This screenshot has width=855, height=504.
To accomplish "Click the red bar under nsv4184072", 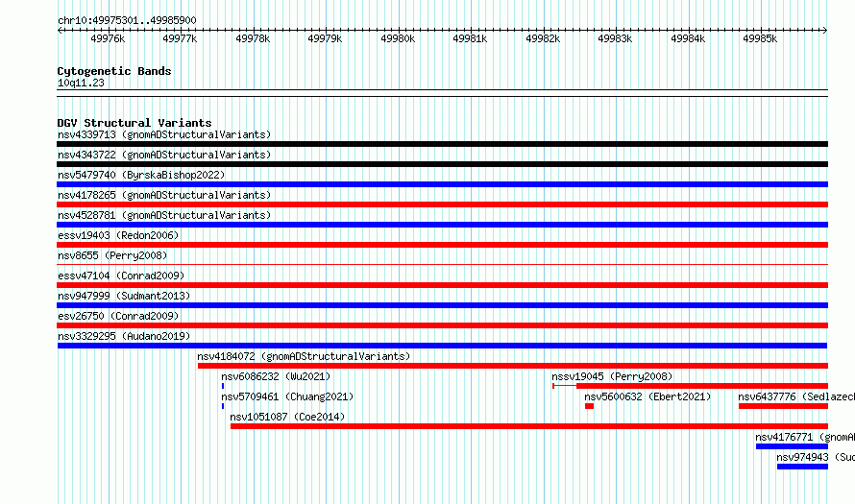I will (x=513, y=366).
